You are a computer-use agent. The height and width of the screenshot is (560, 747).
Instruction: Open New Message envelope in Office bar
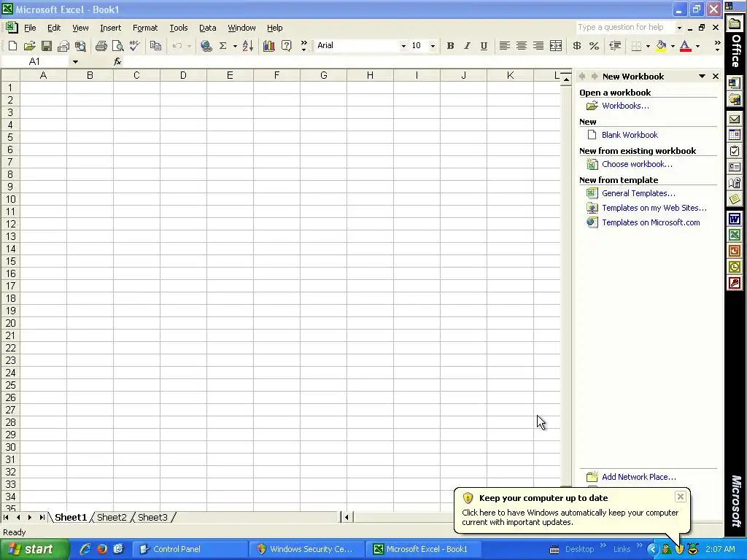(x=735, y=119)
